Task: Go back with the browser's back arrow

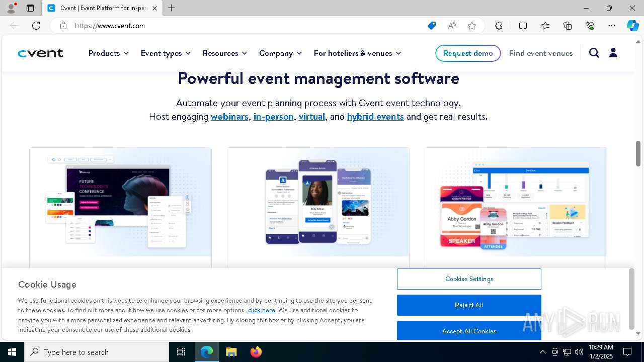Action: [14, 26]
